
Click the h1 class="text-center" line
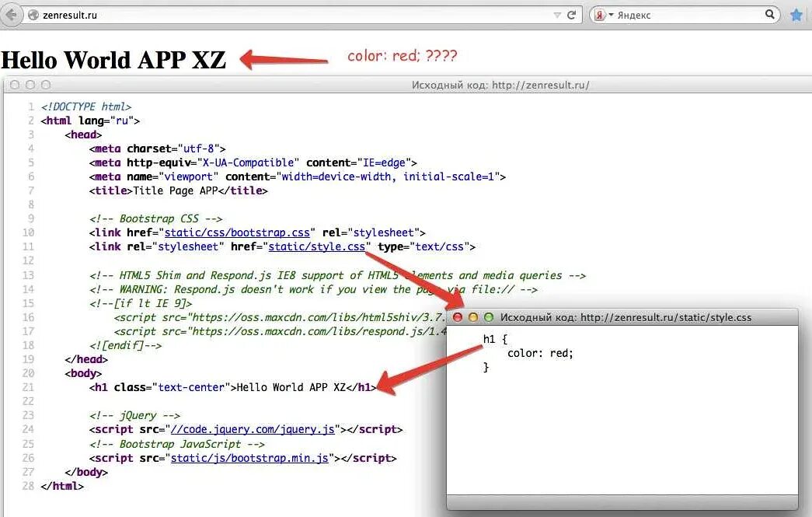tap(232, 387)
